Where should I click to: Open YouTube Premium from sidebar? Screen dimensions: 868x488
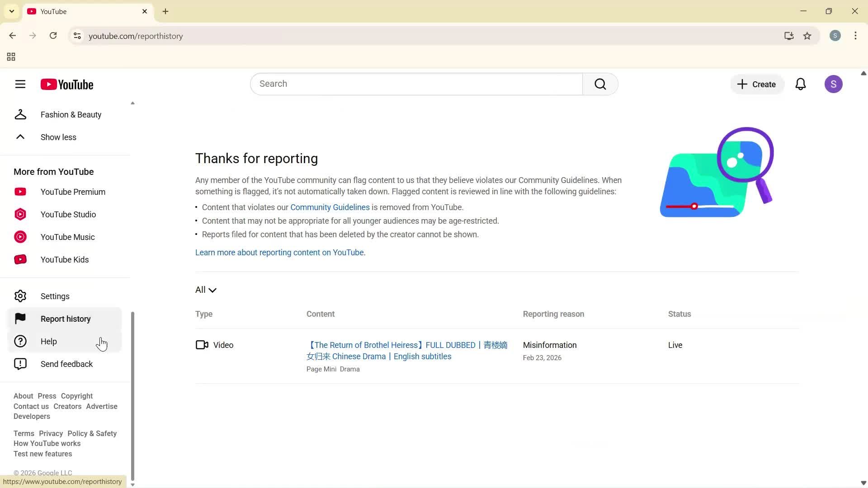click(x=72, y=192)
